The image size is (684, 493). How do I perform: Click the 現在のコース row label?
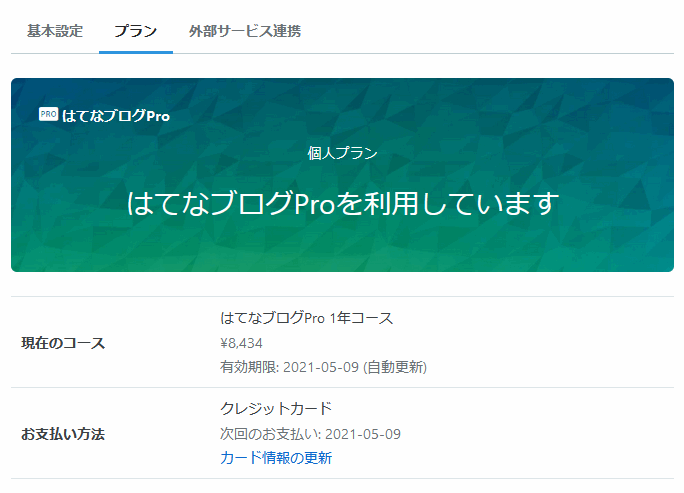(63, 343)
